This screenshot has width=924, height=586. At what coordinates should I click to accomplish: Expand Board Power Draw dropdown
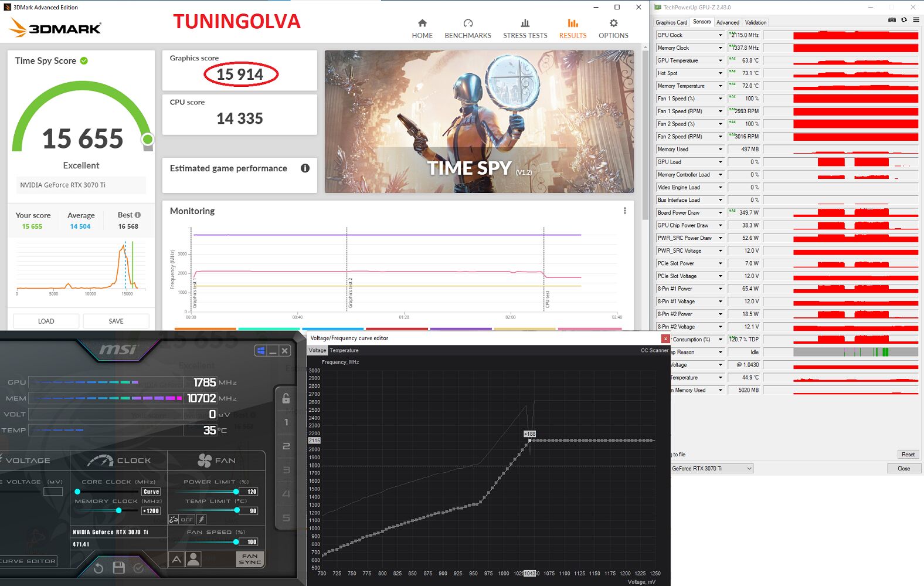pyautogui.click(x=721, y=213)
